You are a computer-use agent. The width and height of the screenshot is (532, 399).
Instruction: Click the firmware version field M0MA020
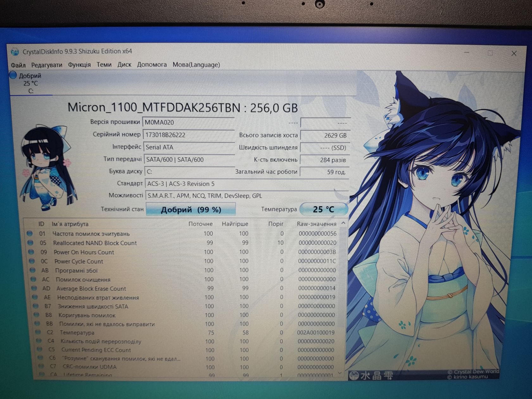click(189, 122)
